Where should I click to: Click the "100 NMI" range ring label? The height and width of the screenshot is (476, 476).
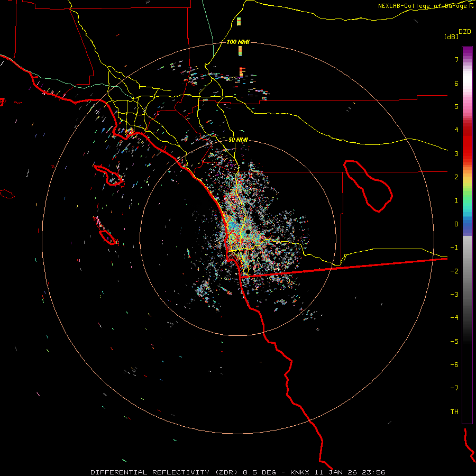pyautogui.click(x=238, y=42)
